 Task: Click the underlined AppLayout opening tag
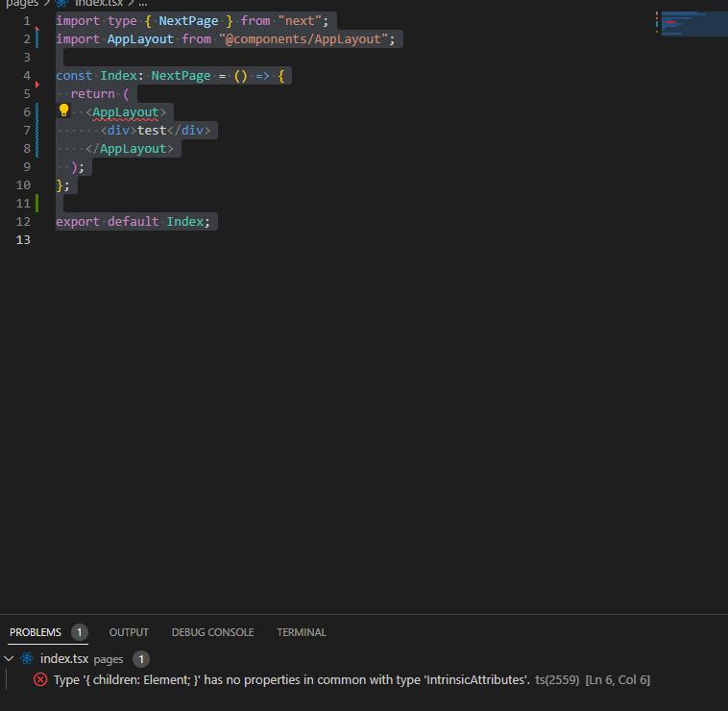point(126,112)
